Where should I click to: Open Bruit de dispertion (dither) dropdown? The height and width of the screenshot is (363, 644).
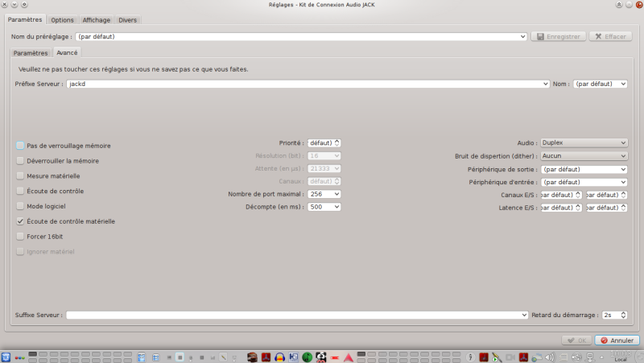(x=584, y=156)
